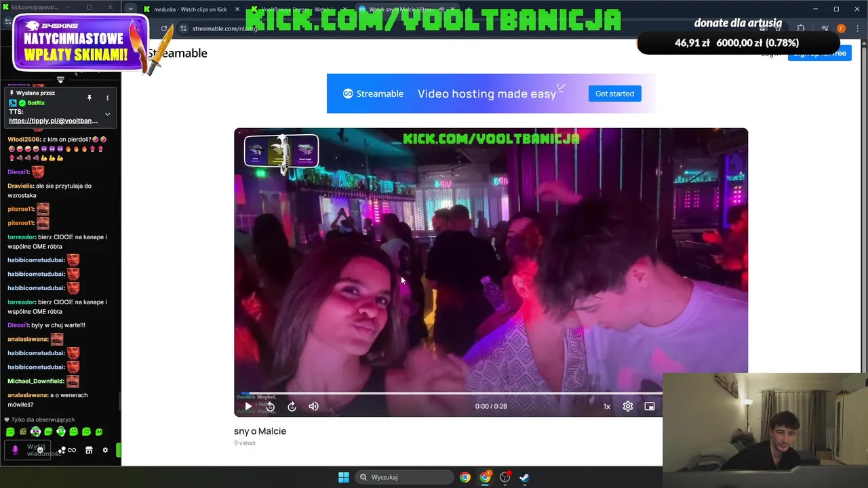The width and height of the screenshot is (868, 488).
Task: Enable picture-in-picture for the video
Action: [x=650, y=407]
